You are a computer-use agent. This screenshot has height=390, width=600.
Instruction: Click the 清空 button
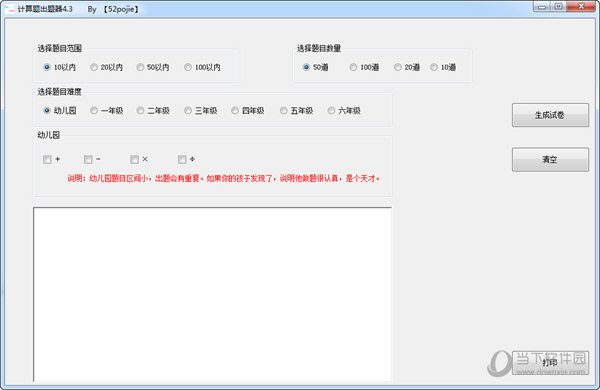(550, 160)
